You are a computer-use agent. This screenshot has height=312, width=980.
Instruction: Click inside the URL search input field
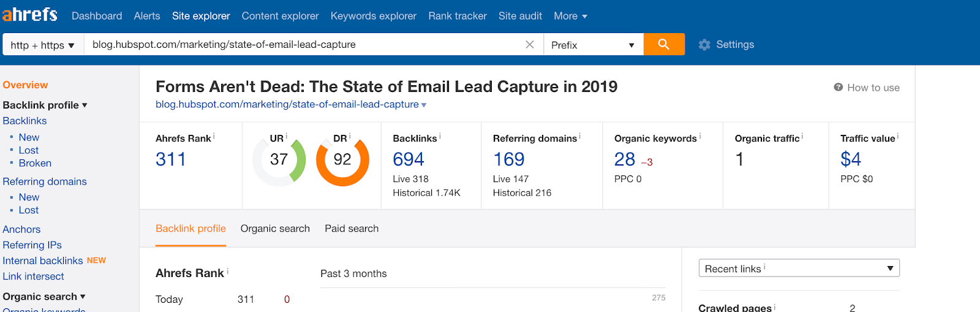(304, 44)
